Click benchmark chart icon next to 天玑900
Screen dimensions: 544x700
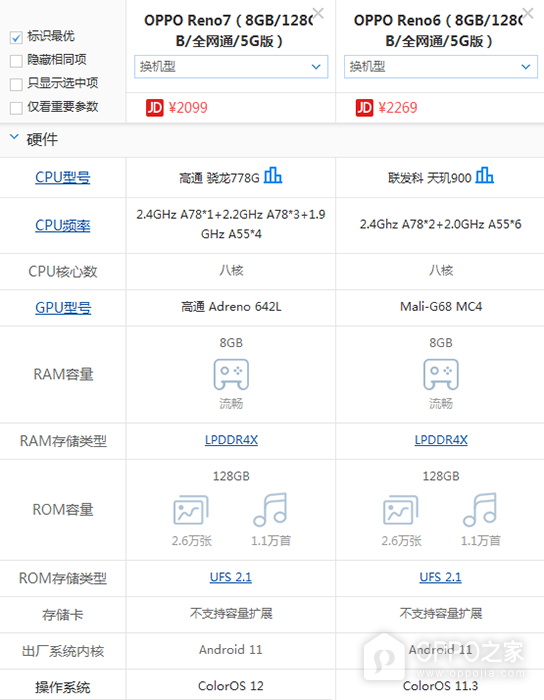point(485,175)
